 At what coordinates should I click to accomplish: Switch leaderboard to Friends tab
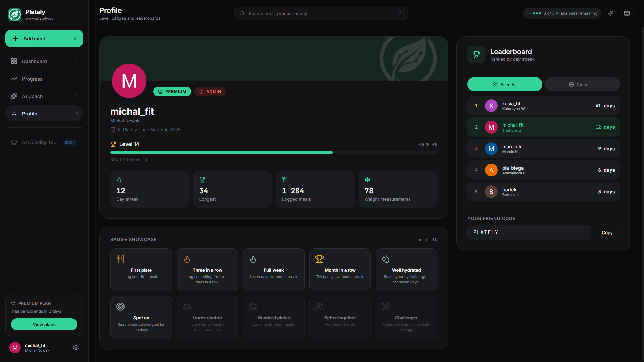[x=505, y=84]
